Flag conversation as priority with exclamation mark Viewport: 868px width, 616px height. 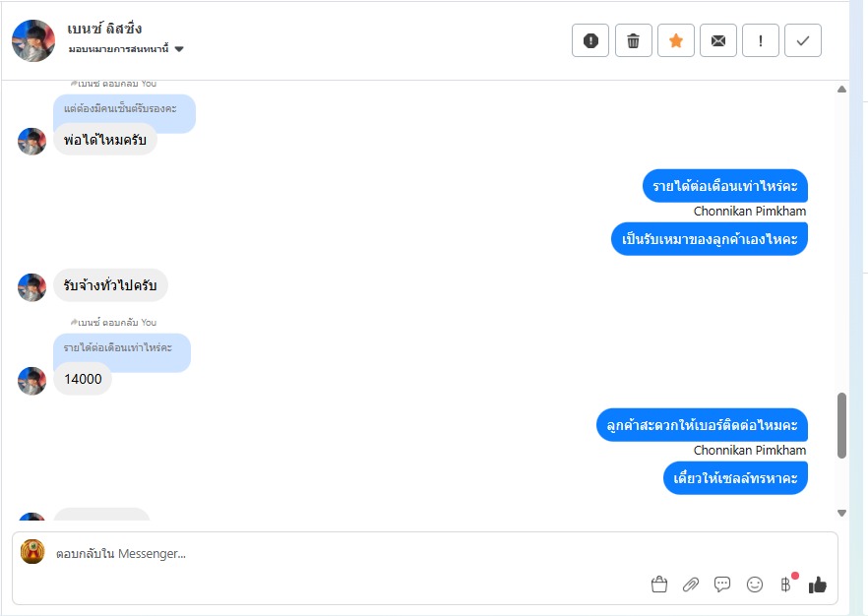[761, 40]
